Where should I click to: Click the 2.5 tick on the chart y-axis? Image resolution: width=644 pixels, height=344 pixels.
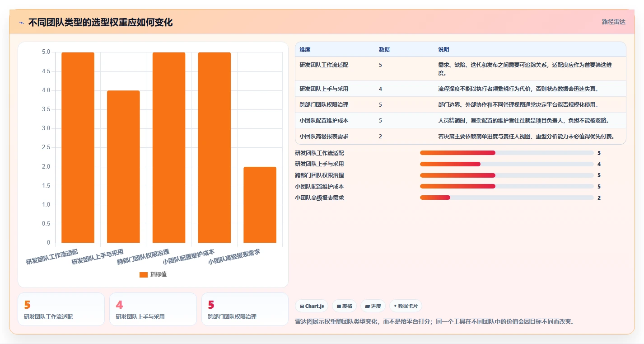(x=46, y=148)
